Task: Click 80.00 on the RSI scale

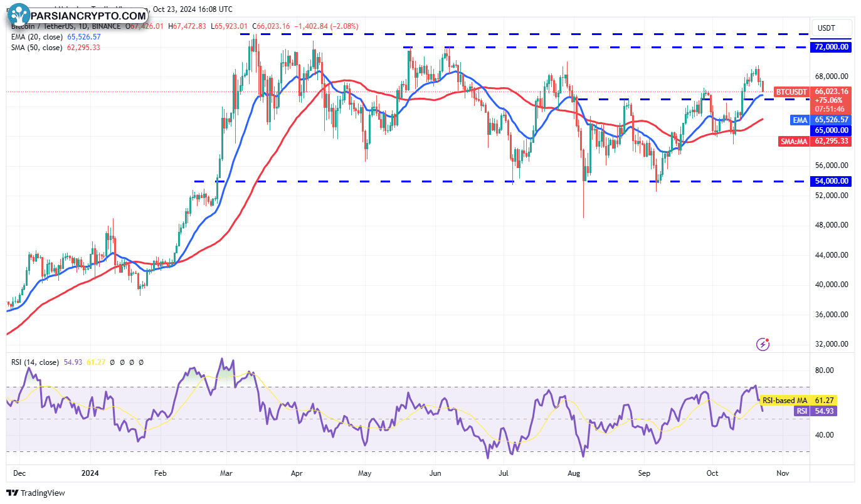Action: (x=824, y=370)
